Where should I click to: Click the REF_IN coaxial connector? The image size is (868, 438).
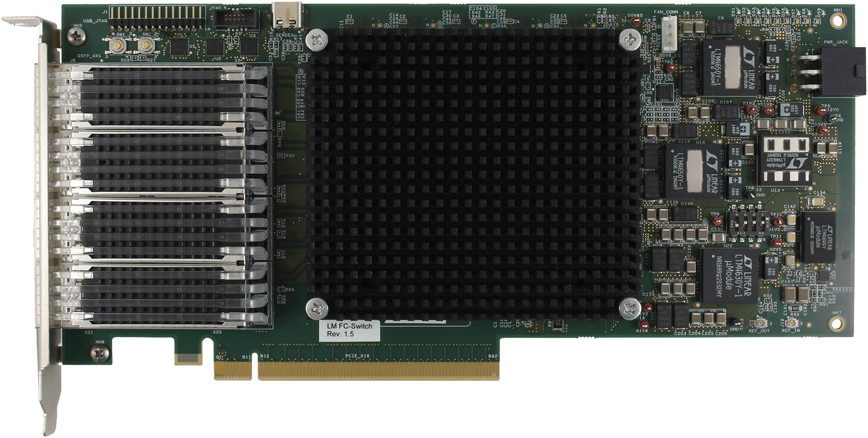click(x=792, y=323)
